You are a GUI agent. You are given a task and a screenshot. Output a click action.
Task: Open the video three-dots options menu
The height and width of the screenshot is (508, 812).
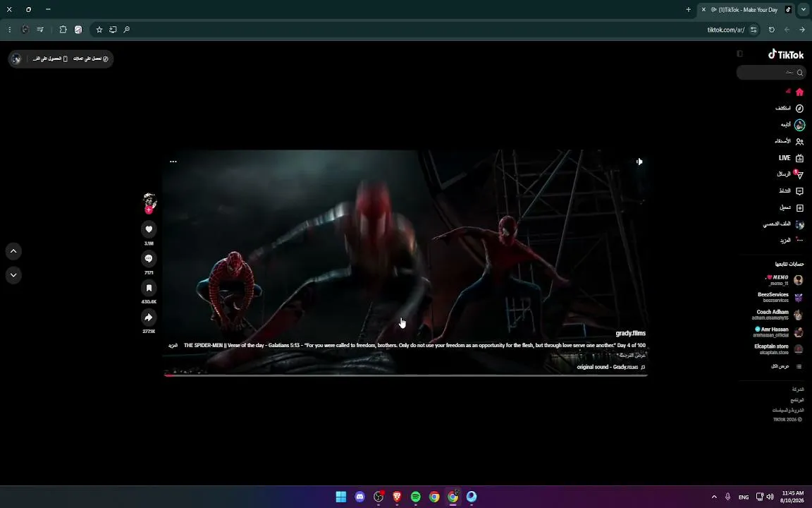click(x=173, y=162)
